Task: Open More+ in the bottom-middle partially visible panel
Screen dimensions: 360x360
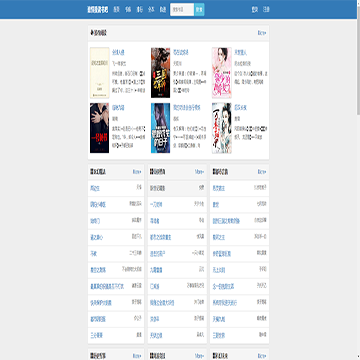Action: point(199,356)
